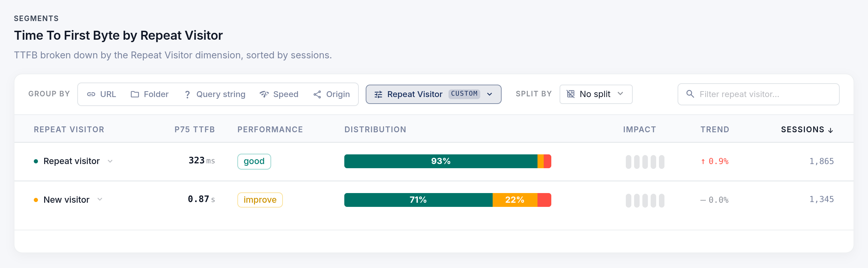Screen dimensions: 868x268
Task: Click the Distribution column header
Action: 375,130
